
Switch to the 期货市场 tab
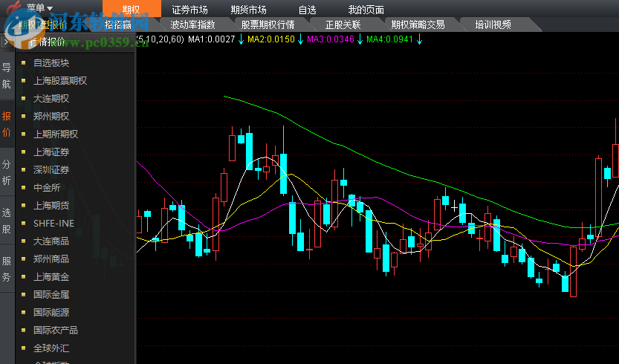248,10
